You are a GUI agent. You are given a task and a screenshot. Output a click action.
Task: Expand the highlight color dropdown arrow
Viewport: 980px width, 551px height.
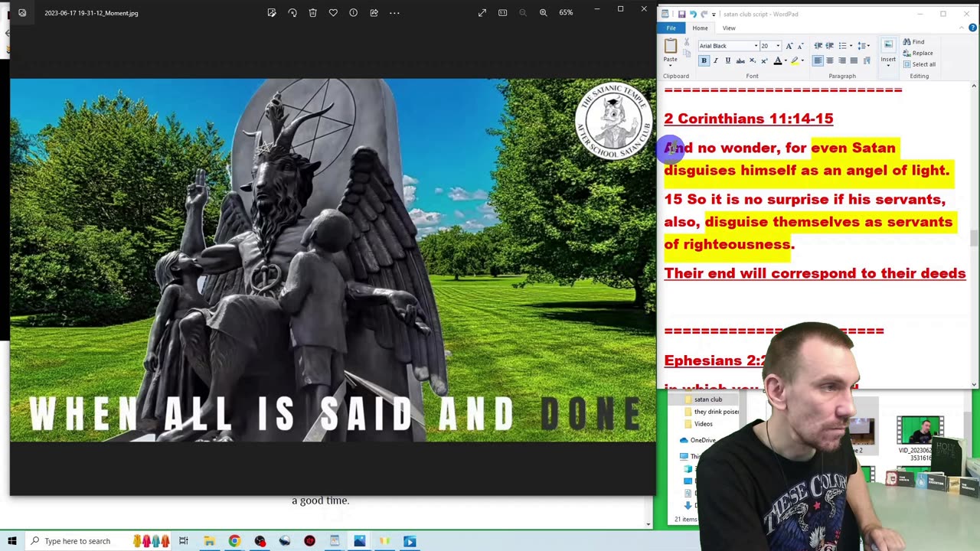(802, 60)
